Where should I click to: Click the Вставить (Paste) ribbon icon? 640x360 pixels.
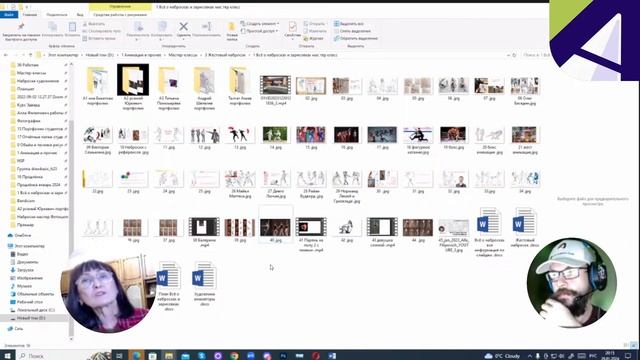pos(72,30)
